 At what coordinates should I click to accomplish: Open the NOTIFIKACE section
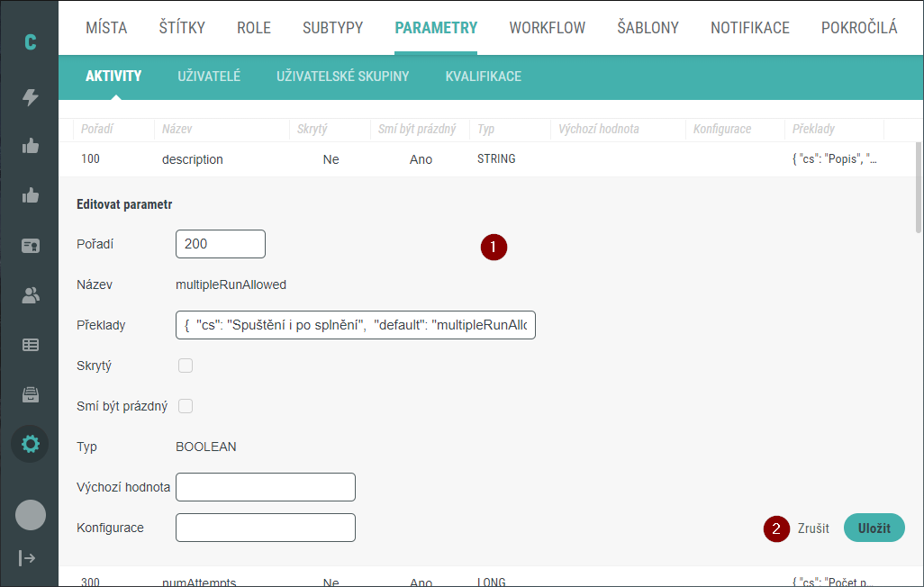point(749,28)
